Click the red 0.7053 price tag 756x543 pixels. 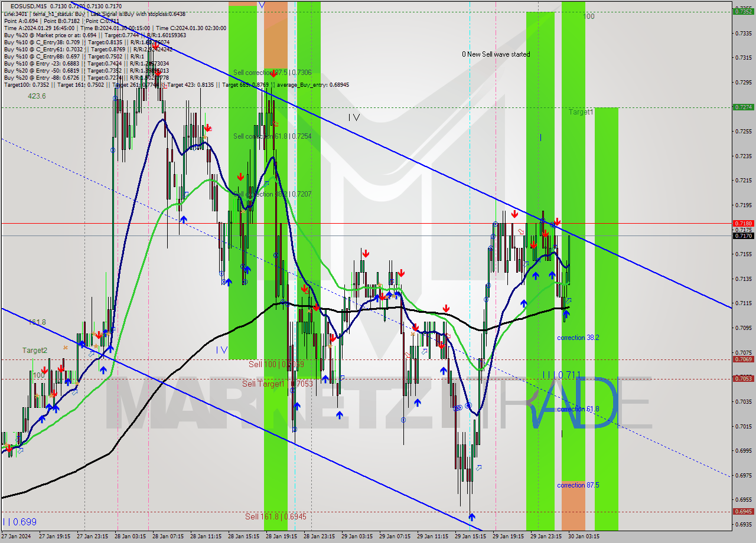click(x=742, y=378)
